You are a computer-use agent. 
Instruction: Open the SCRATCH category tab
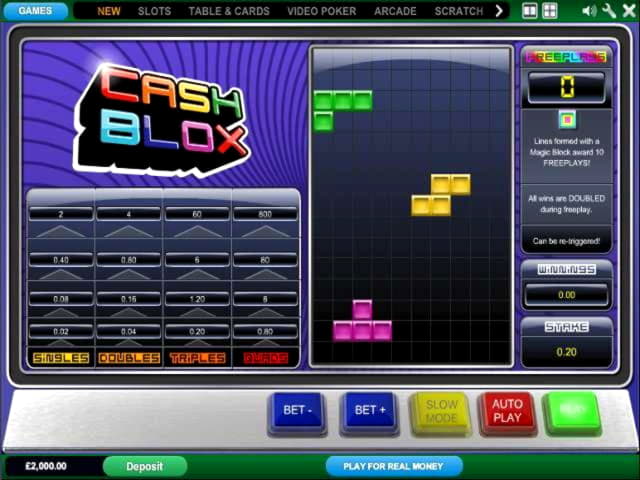(459, 11)
